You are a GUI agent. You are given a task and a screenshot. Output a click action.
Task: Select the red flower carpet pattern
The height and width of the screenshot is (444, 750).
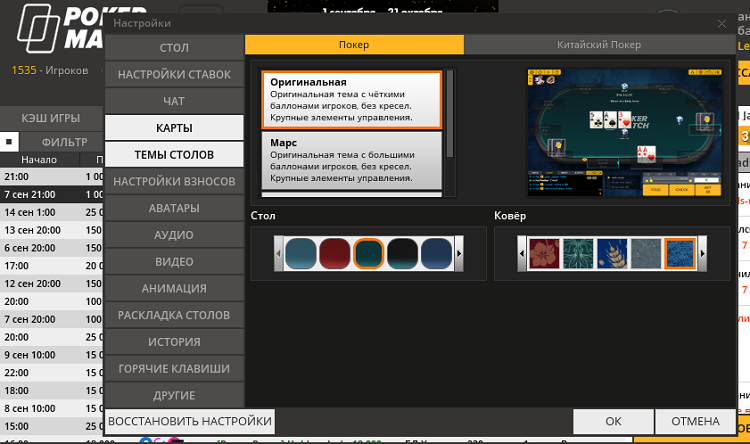tap(544, 254)
